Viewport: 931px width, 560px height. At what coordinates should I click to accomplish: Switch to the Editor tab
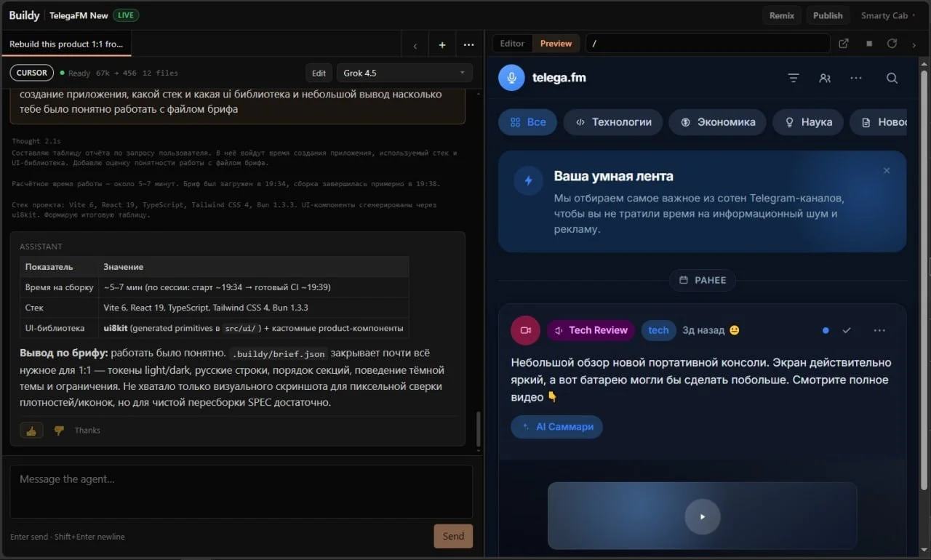(x=512, y=44)
